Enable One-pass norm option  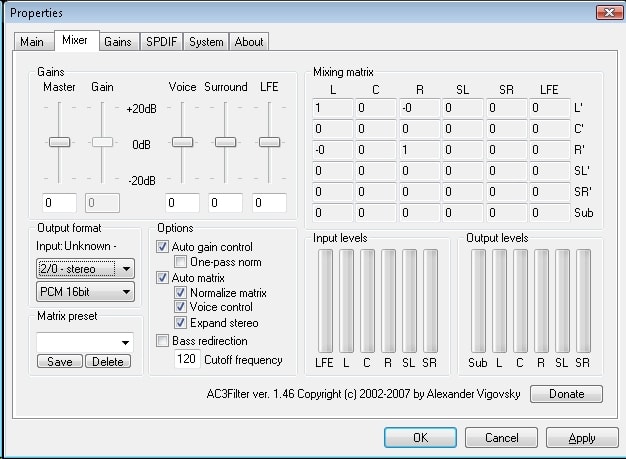click(180, 262)
